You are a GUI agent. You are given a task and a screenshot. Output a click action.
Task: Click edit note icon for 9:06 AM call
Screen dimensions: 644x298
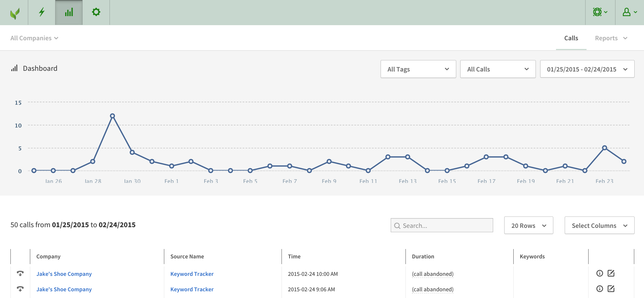(611, 289)
